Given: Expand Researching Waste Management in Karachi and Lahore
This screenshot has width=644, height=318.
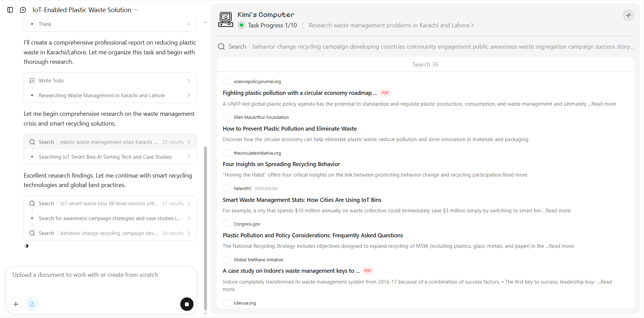Looking at the screenshot, I should tap(110, 96).
